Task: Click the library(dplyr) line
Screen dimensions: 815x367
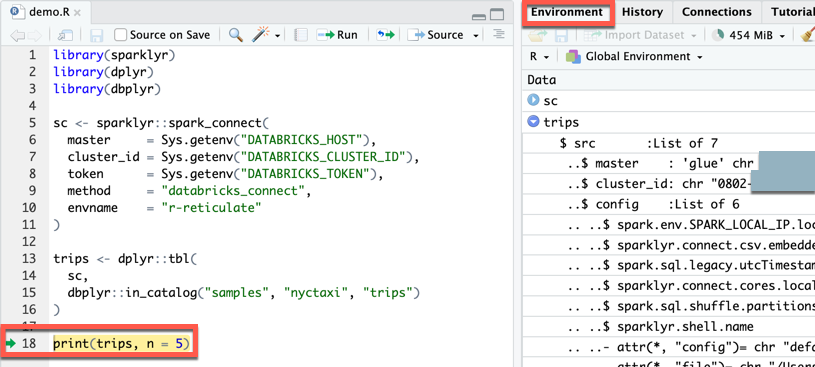Action: coord(104,71)
